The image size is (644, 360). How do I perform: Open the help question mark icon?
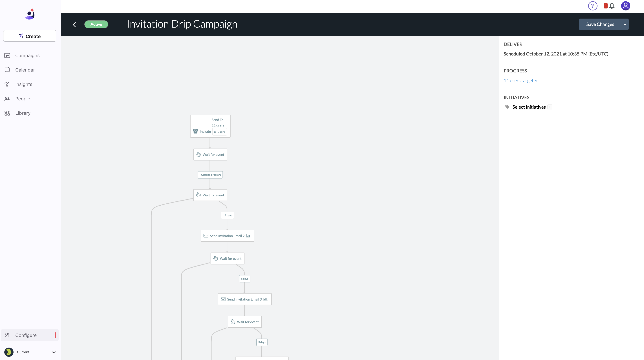(x=592, y=6)
